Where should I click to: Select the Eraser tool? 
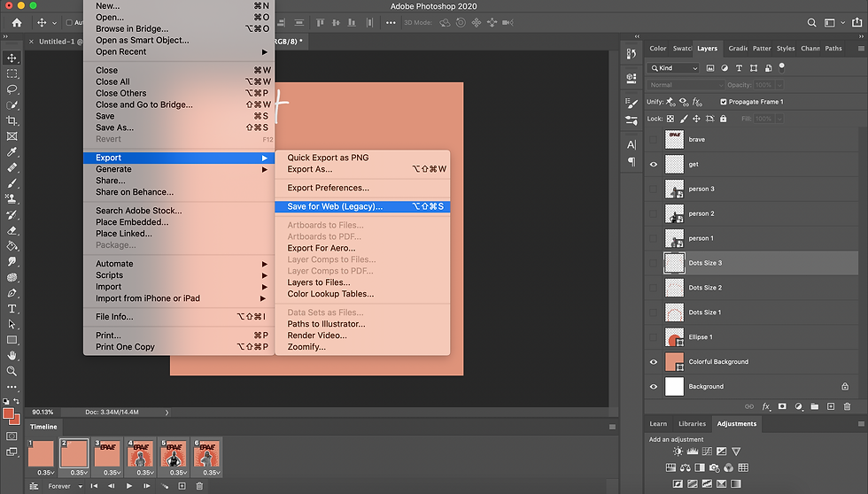[x=12, y=230]
